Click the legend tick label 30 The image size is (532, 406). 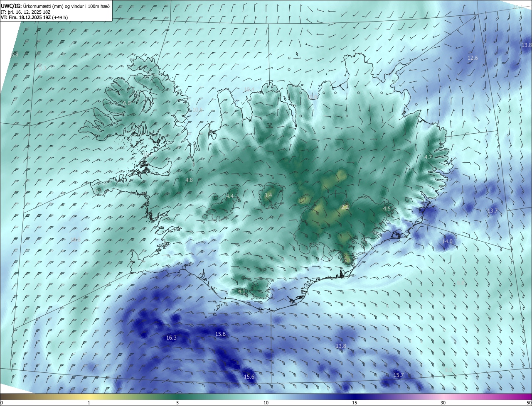coord(443,403)
